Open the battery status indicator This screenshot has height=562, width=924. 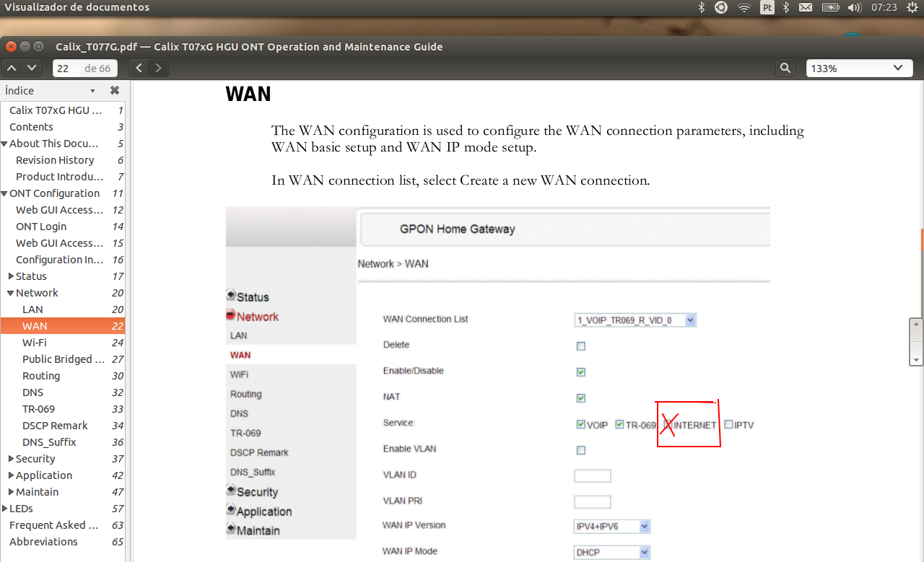coord(830,7)
